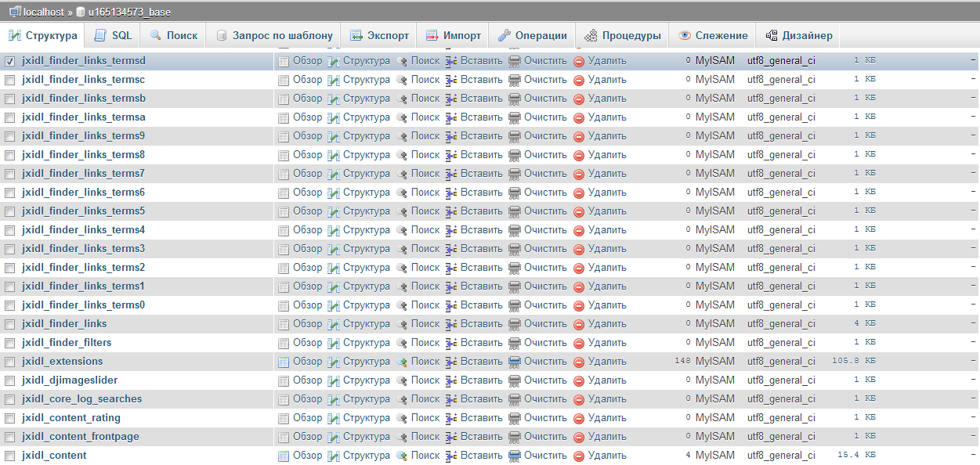980x465 pixels.
Task: Check the jxidl_extensions checkbox
Action: point(10,362)
